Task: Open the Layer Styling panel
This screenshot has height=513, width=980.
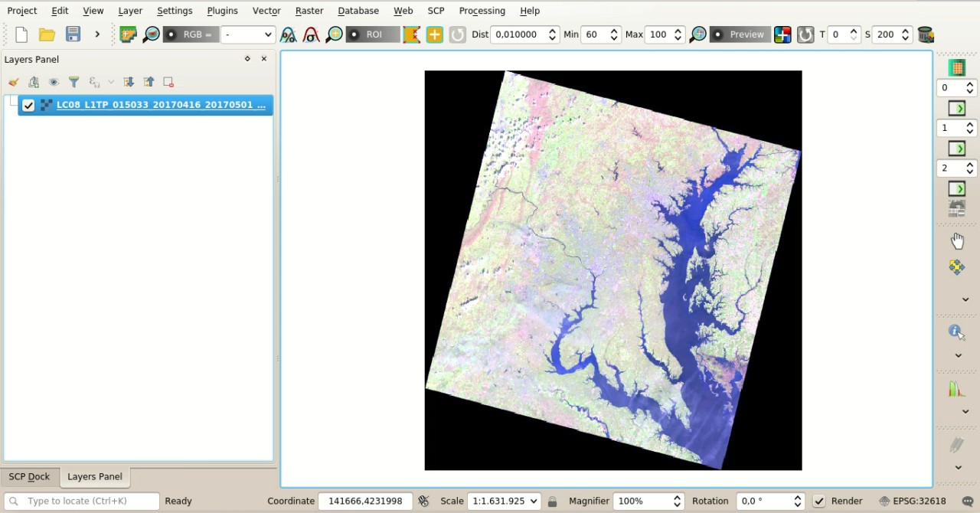Action: (13, 82)
